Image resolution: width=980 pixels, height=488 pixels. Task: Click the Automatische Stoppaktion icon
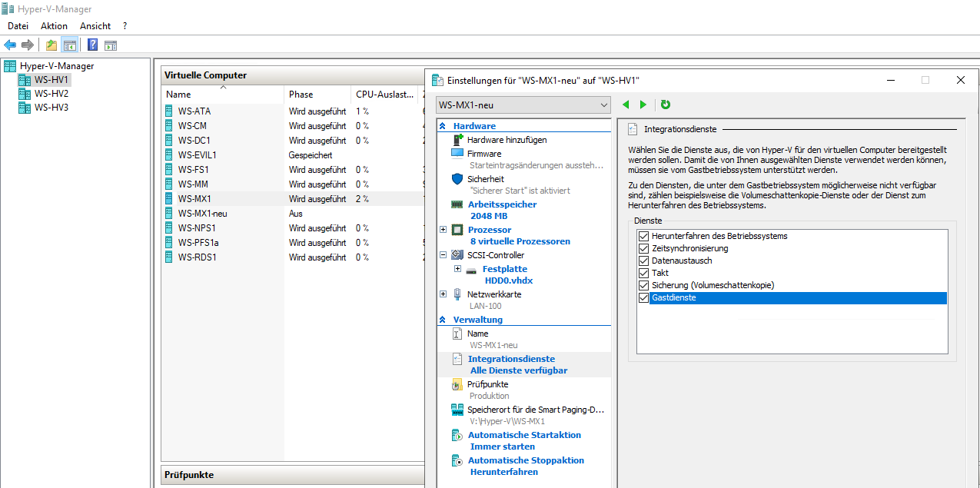(457, 460)
